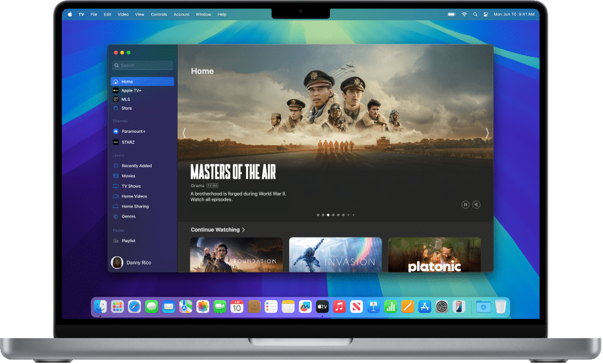Open Reminders from the Dock

pos(271,307)
